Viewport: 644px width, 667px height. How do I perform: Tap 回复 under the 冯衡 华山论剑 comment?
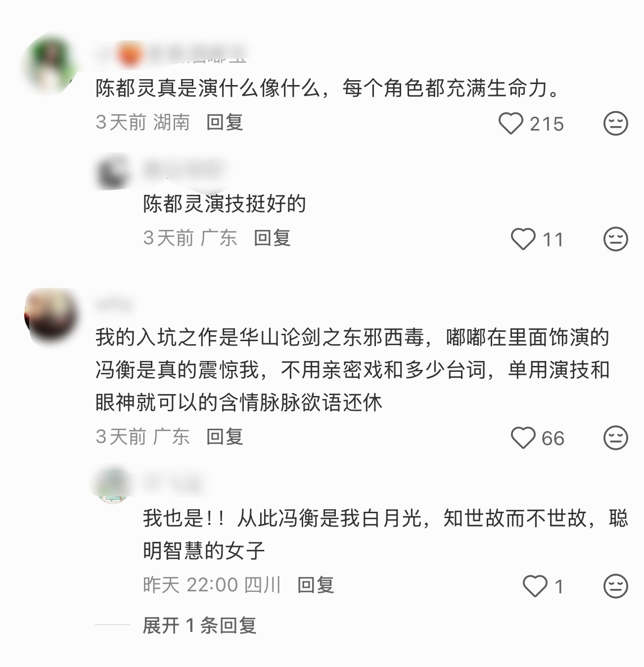click(x=225, y=437)
